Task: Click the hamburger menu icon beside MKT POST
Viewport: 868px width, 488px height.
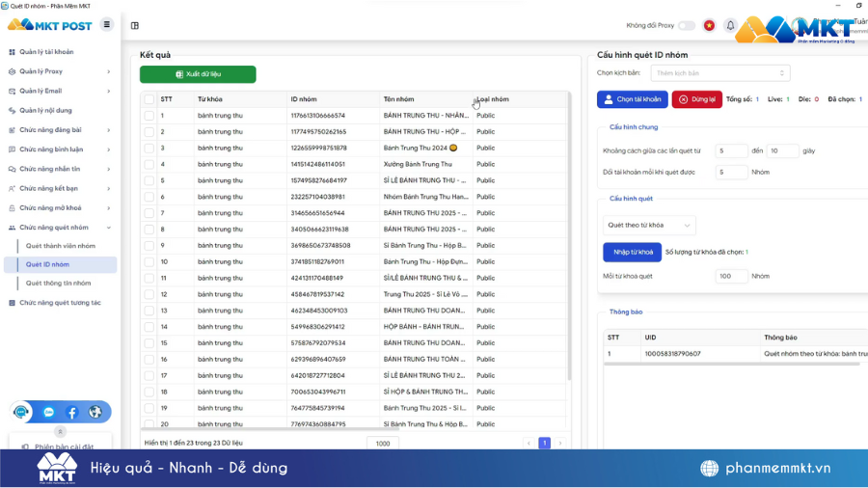Action: pyautogui.click(x=107, y=24)
